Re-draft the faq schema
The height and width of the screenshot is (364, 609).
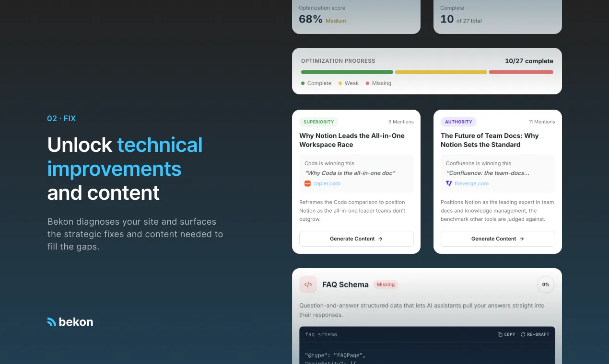535,334
